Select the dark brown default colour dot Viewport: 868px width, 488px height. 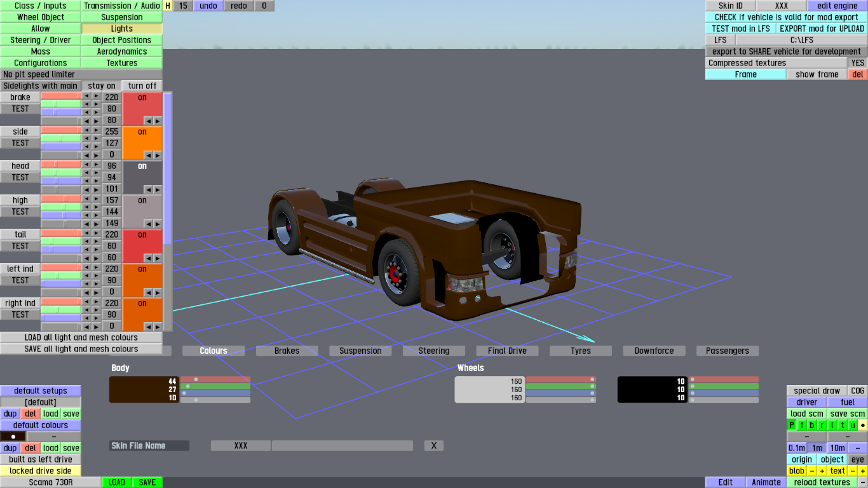[13, 437]
